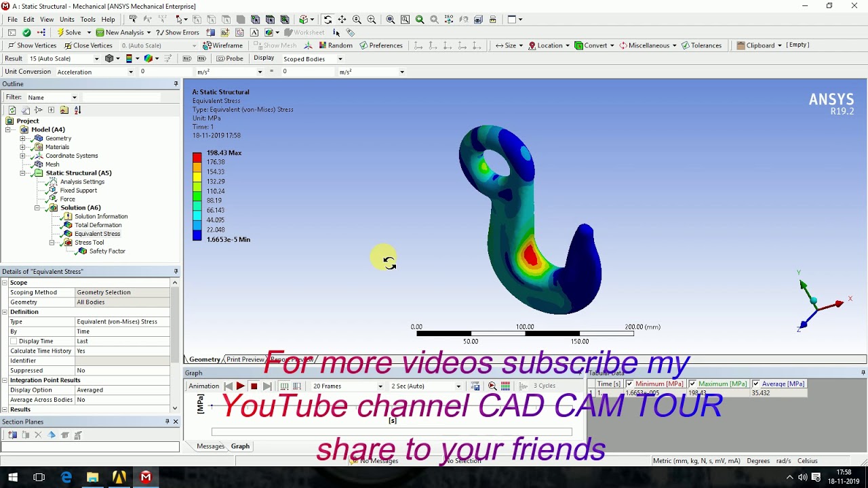Toggle Close Vertices
The height and width of the screenshot is (488, 868).
(x=88, y=45)
